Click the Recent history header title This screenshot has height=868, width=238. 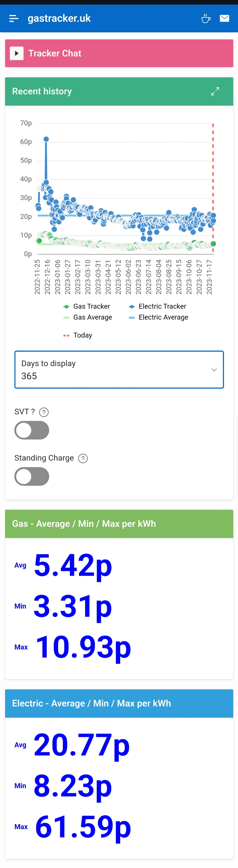coord(42,91)
